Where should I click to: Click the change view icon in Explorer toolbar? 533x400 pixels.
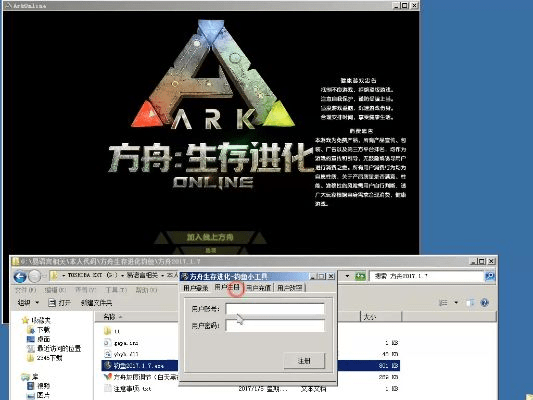pos(443,302)
